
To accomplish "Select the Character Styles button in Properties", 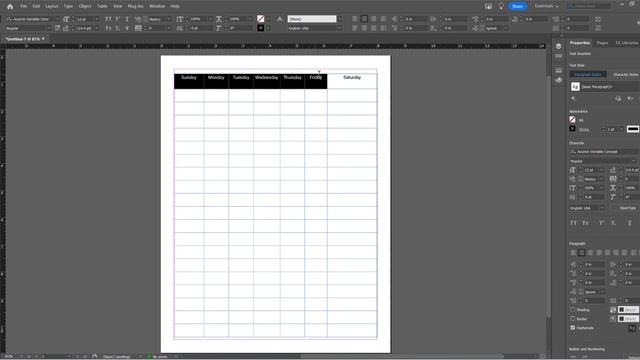I will pos(624,74).
